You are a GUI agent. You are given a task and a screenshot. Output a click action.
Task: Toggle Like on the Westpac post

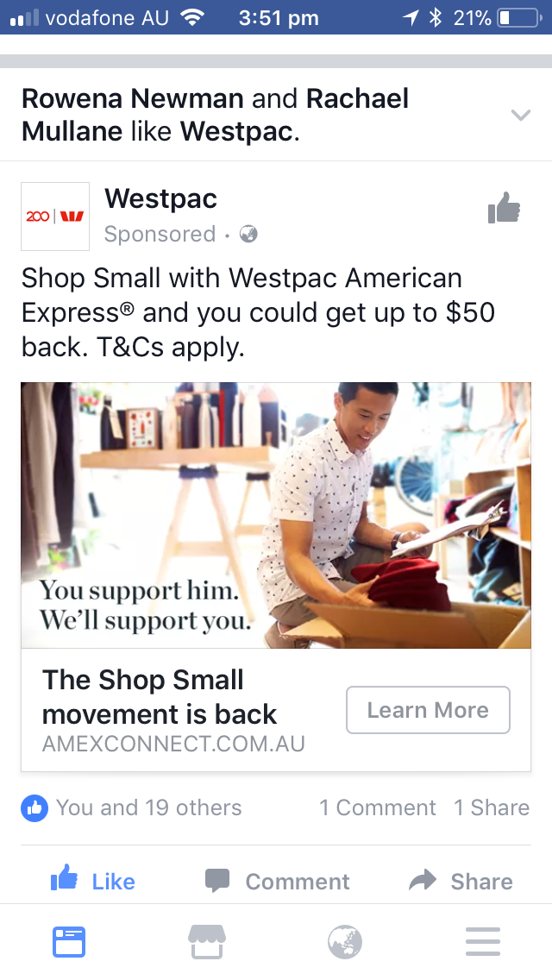pyautogui.click(x=93, y=881)
